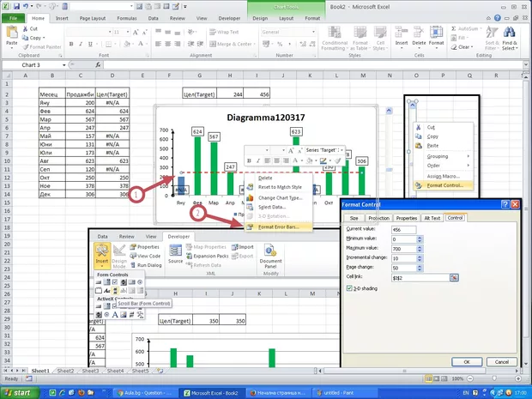Choose Select Data in chart context menu
This screenshot has width=532, height=399.
click(278, 207)
